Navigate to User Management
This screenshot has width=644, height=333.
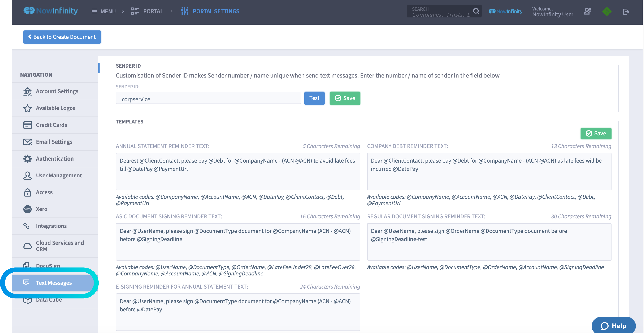coord(55,176)
